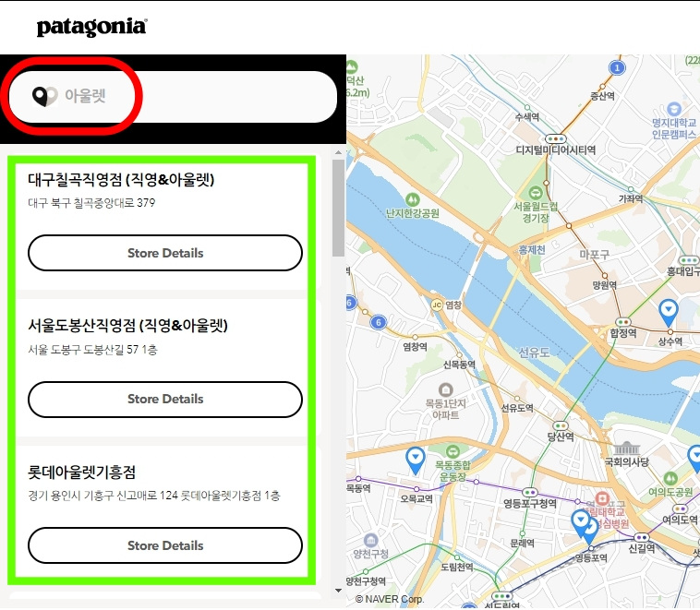Click the 염창 JC junction marker
Image resolution: width=700 pixels, height=610 pixels.
click(436, 305)
